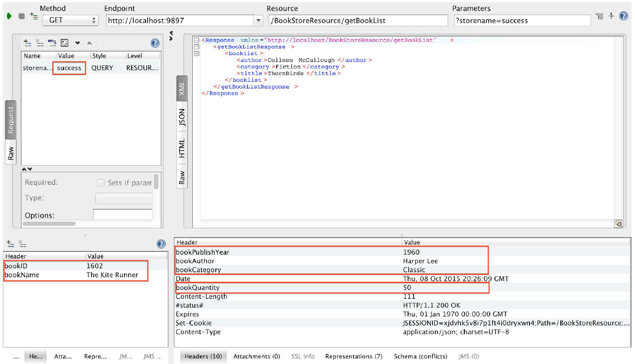Viewport: 635px width, 364px height.
Task: Open the Attachments (0) response tab
Action: pos(256,357)
